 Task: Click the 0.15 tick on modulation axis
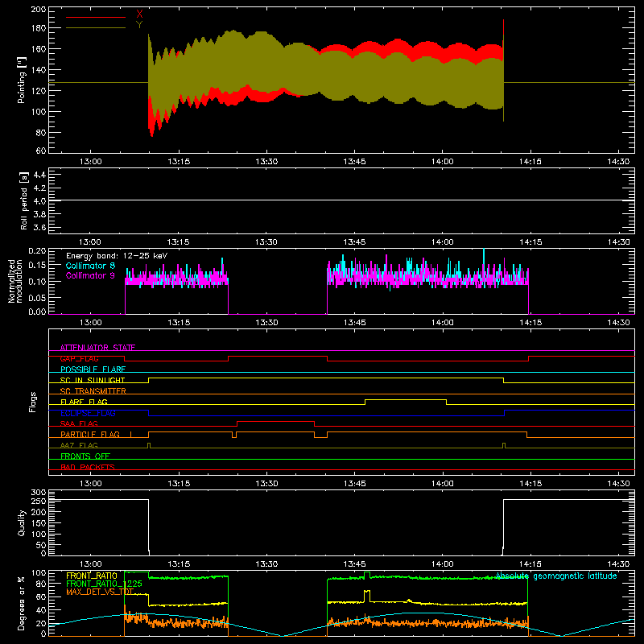(37, 266)
